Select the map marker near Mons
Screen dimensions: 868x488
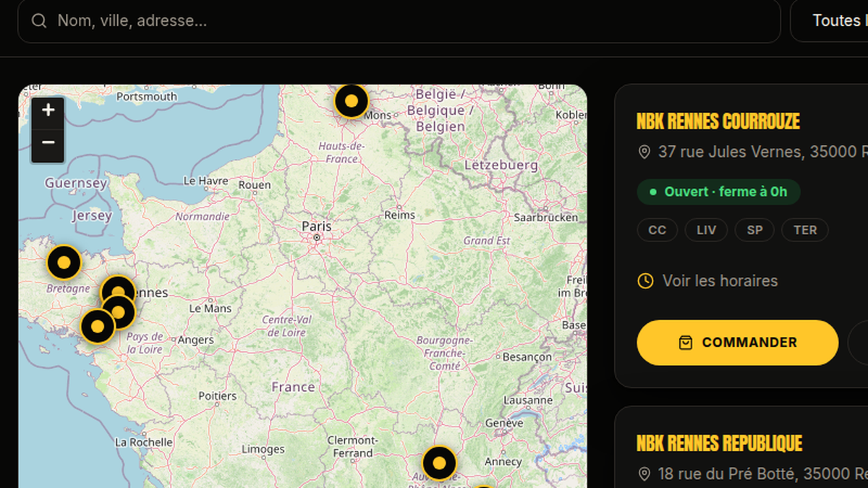(352, 101)
